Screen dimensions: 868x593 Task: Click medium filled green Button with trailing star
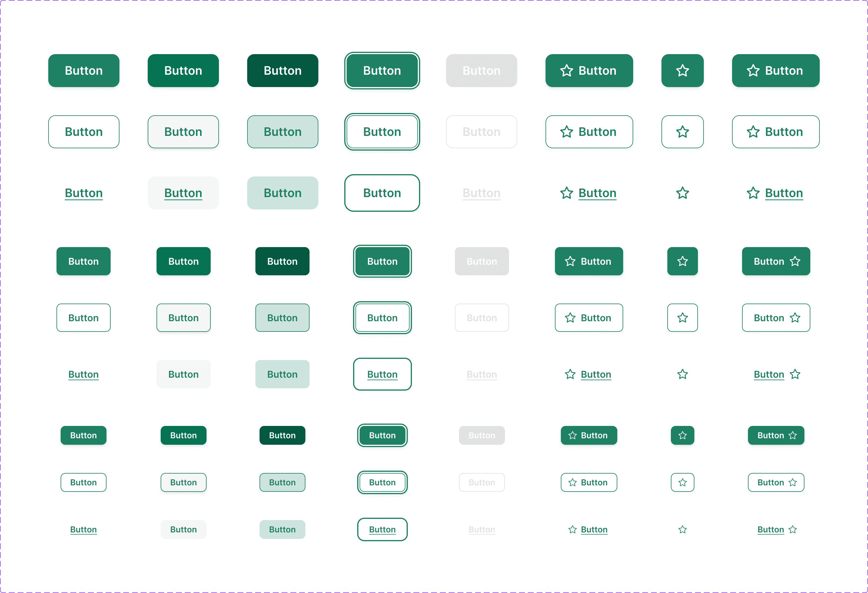click(776, 261)
